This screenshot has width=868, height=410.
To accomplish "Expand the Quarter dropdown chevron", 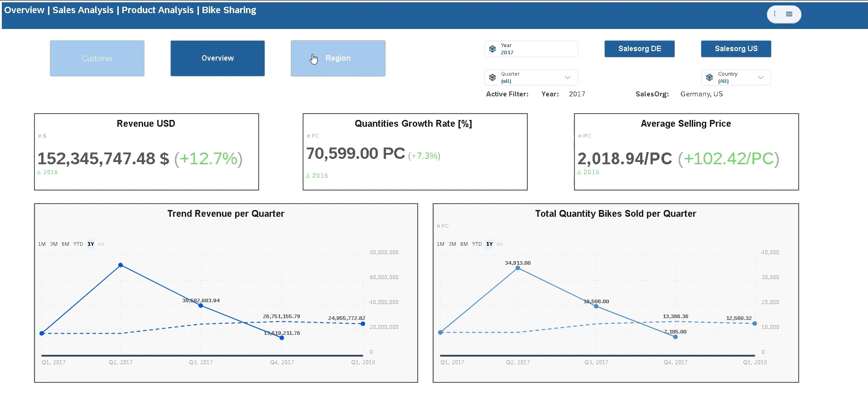I will 567,77.
